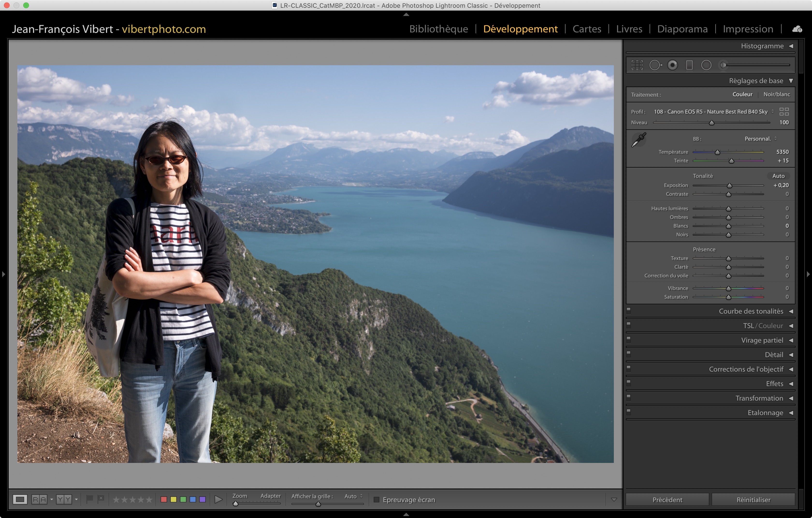Click the Réinitialiser button
The image size is (812, 518).
click(x=753, y=499)
